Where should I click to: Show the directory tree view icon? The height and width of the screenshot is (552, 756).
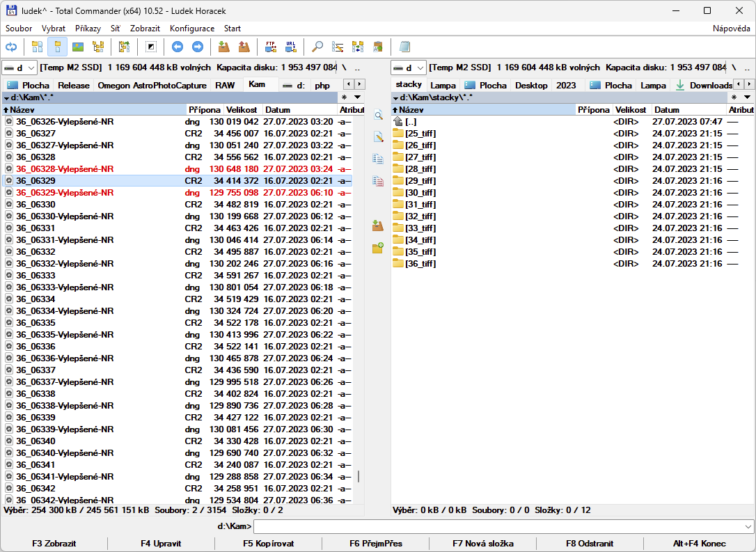pyautogui.click(x=98, y=47)
